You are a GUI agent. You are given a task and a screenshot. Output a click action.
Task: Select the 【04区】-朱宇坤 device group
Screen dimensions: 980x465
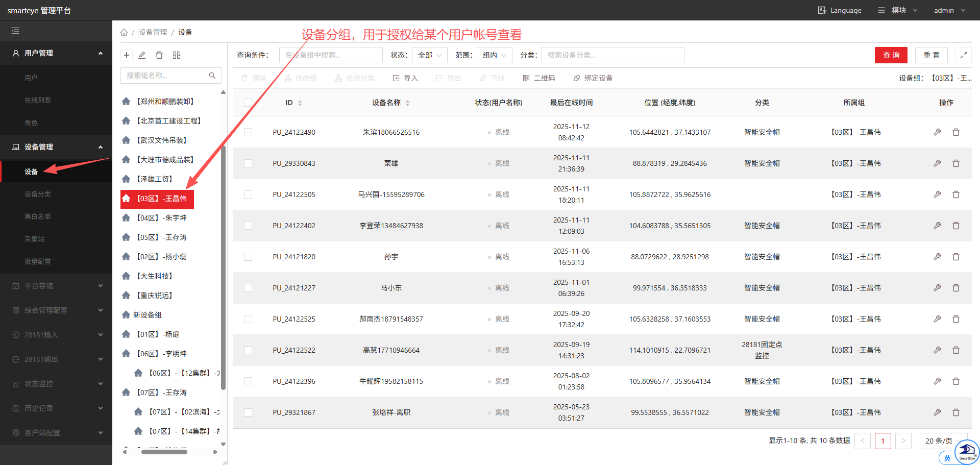coord(161,218)
